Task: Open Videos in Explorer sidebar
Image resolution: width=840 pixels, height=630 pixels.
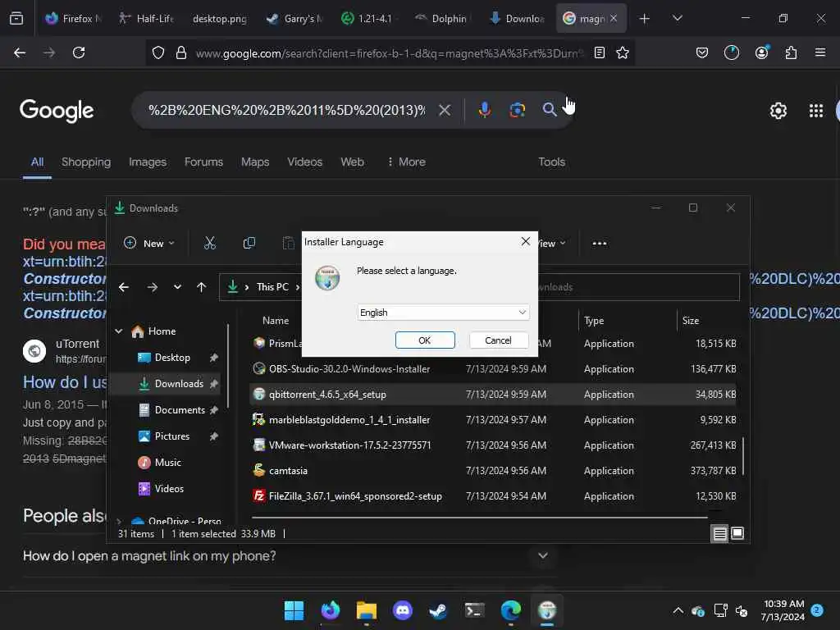Action: click(169, 489)
